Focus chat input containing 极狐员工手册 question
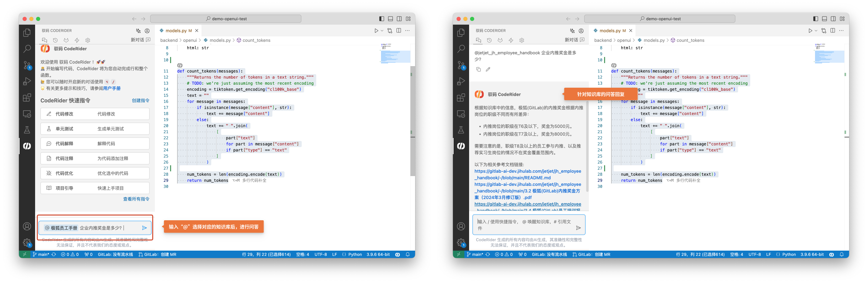 (95, 228)
